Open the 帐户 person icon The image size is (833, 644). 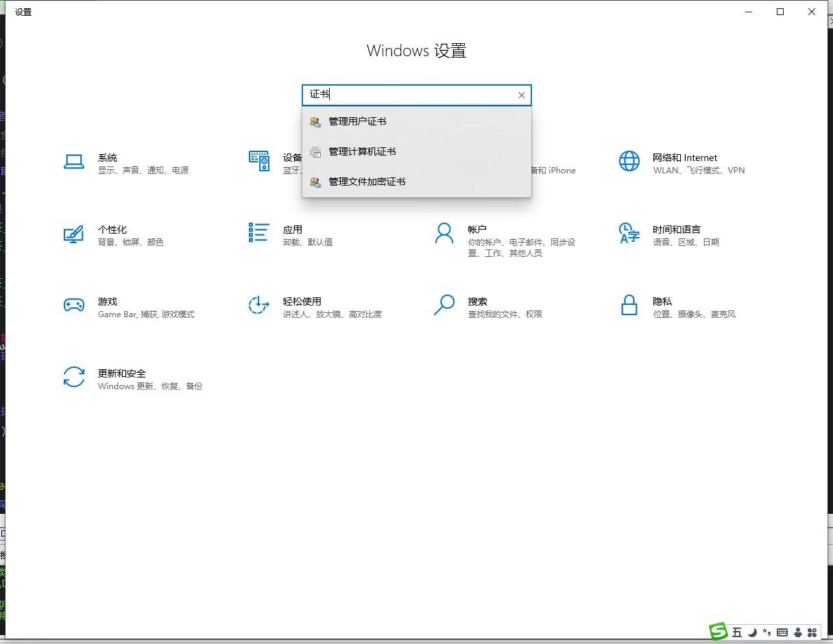444,233
